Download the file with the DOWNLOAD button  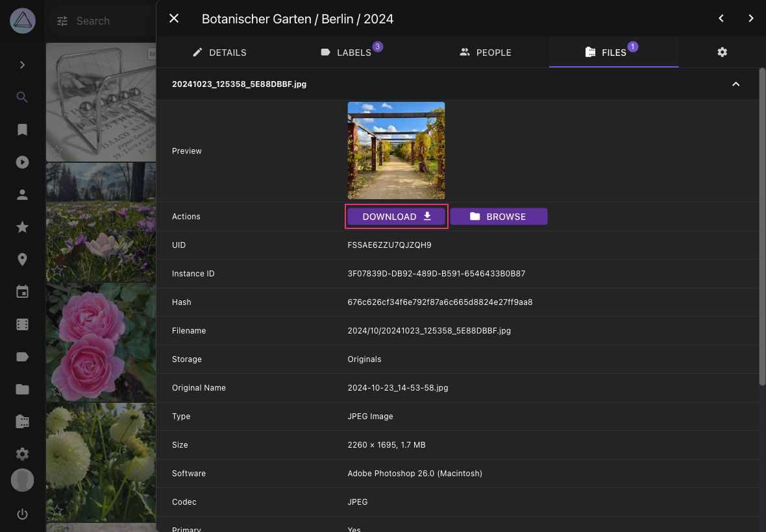pyautogui.click(x=396, y=216)
